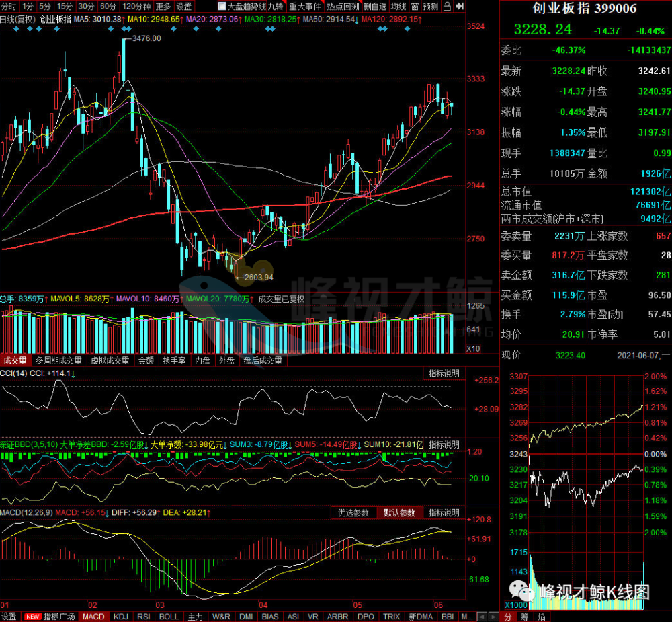
Task: Click the 预测 forecast button
Action: point(431,7)
